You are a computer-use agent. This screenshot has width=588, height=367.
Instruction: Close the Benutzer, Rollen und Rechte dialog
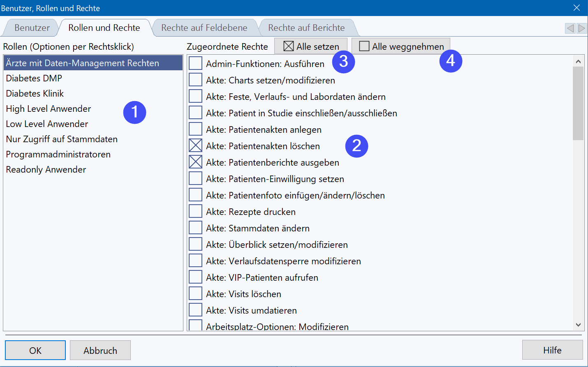click(x=576, y=8)
